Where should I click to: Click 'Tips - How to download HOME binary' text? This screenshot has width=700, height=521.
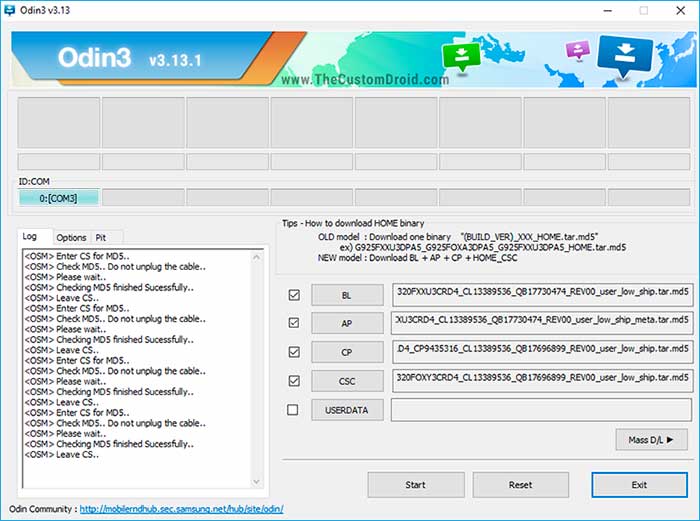pos(353,223)
